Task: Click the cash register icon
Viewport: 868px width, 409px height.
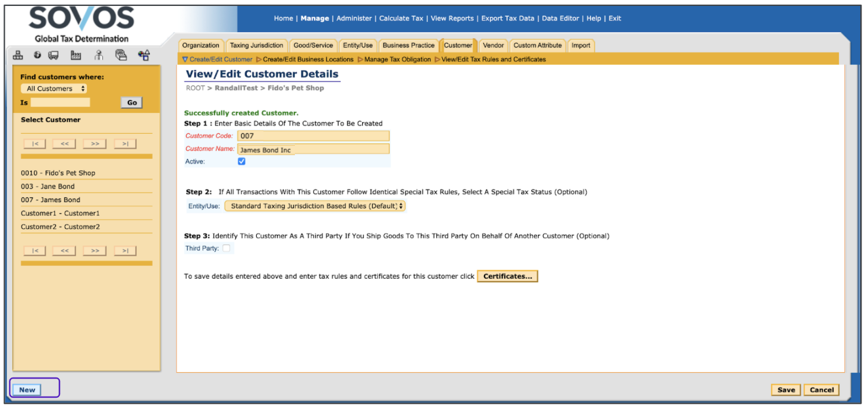Action: (121, 55)
